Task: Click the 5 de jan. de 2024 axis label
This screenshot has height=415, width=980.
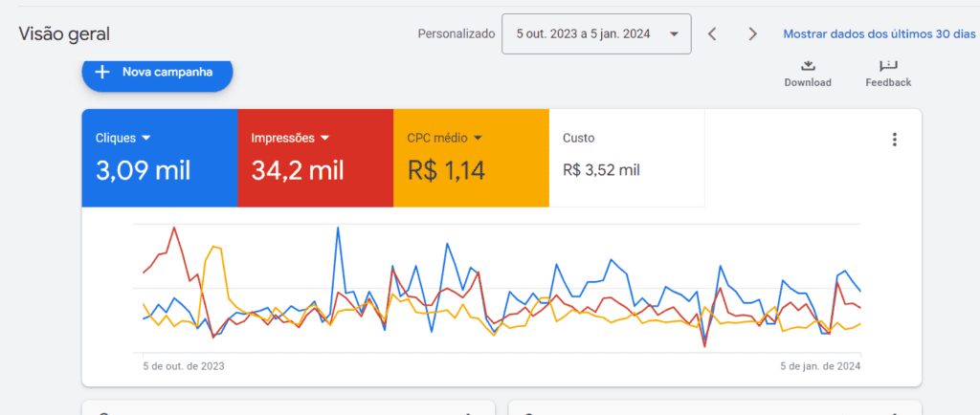Action: tap(821, 366)
